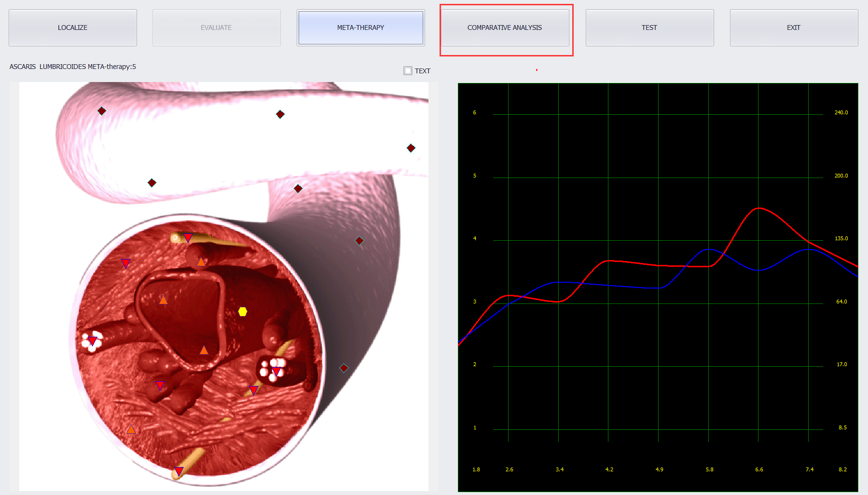Click the diamond marker at the upper tube's top center

[x=280, y=114]
